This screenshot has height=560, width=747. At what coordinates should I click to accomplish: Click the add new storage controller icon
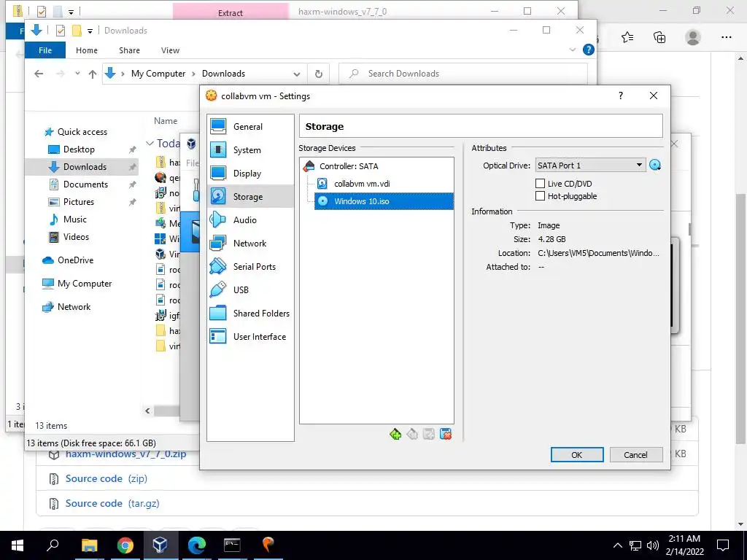395,434
